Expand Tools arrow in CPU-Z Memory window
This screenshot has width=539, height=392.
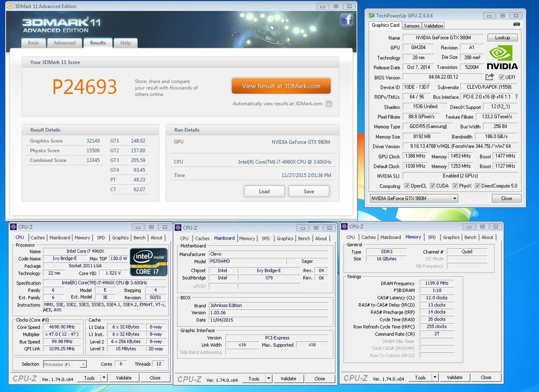(435, 377)
